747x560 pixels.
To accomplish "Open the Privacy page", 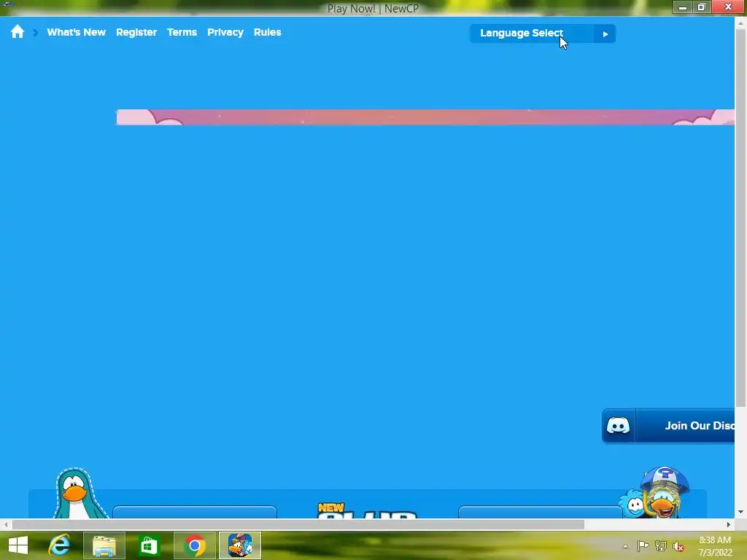I will coord(225,32).
